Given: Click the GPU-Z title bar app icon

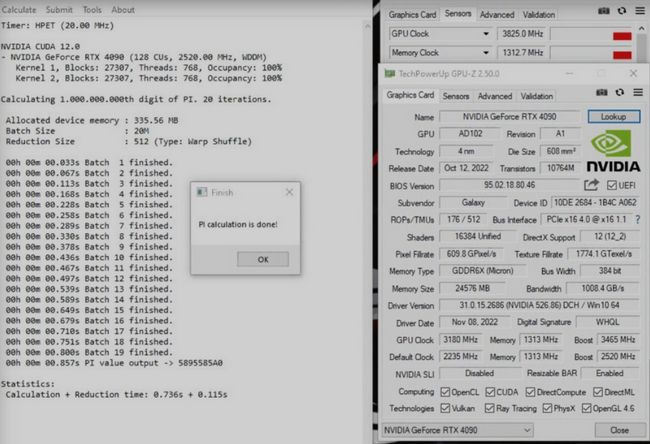Looking at the screenshot, I should (390, 74).
